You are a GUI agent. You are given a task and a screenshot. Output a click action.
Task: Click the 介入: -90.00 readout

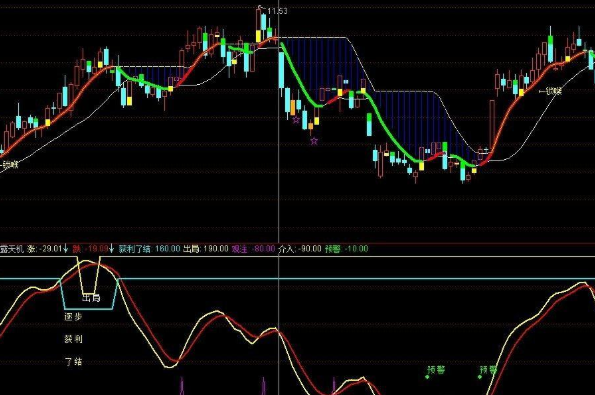pos(300,249)
